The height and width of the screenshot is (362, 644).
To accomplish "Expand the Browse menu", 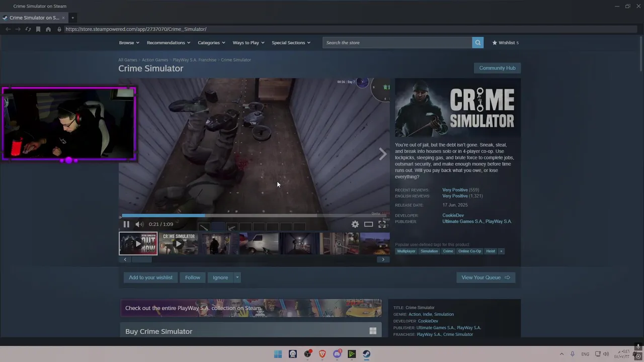I will click(129, 43).
